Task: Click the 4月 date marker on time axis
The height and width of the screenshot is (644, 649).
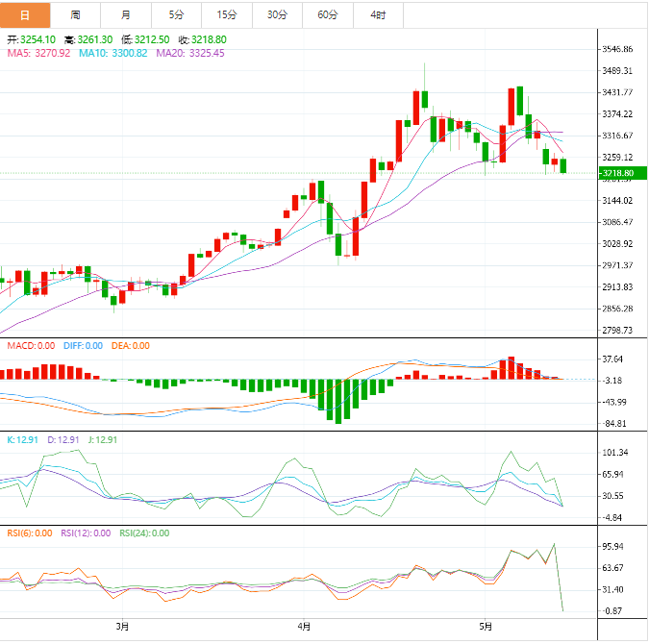Action: (x=304, y=627)
